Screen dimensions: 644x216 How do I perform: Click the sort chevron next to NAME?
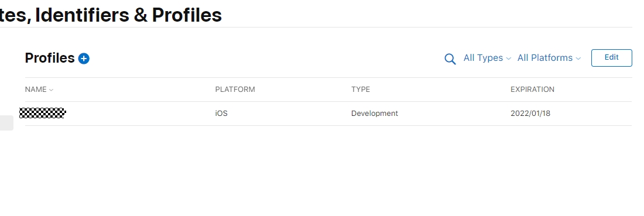pos(51,90)
